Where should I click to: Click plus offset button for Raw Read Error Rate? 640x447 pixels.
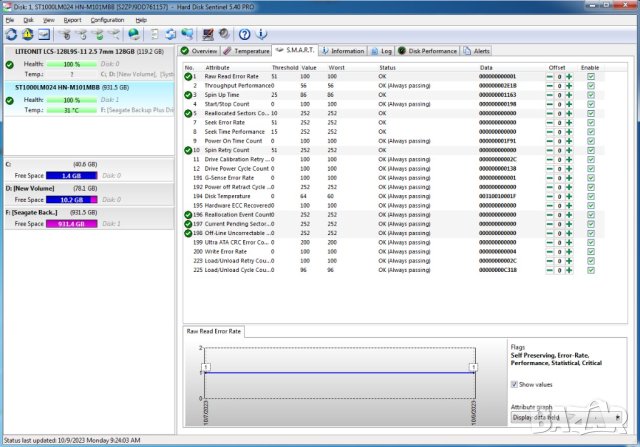(x=569, y=76)
